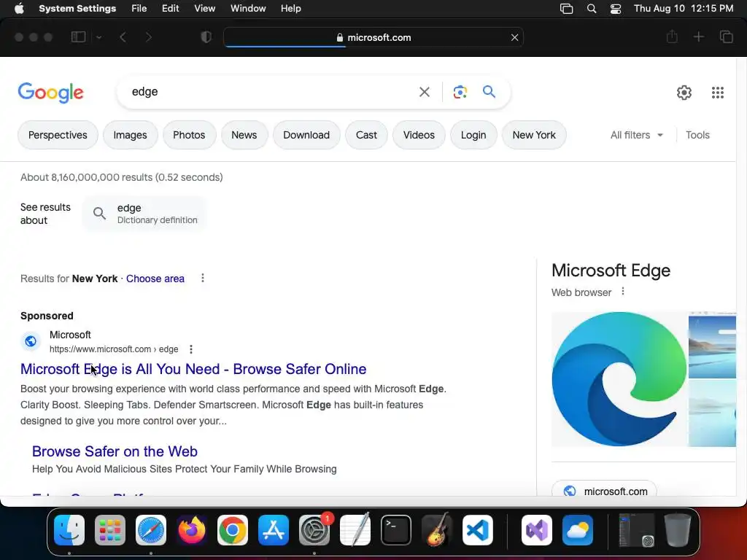
Task: Open the microsoft.com chip in knowledge panel
Action: click(x=604, y=489)
